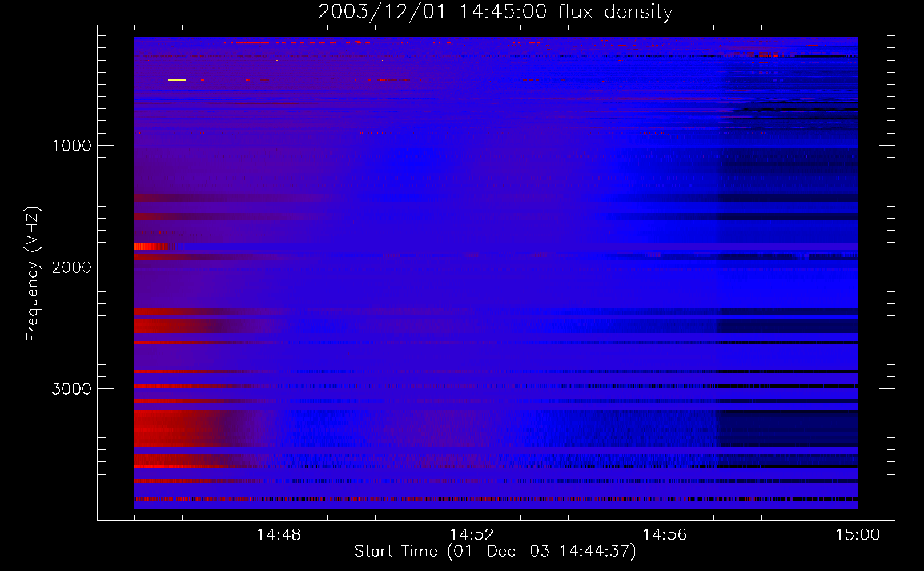Click the bright yellow burst streak in the spectrogram
This screenshot has width=924, height=571.
[x=176, y=80]
